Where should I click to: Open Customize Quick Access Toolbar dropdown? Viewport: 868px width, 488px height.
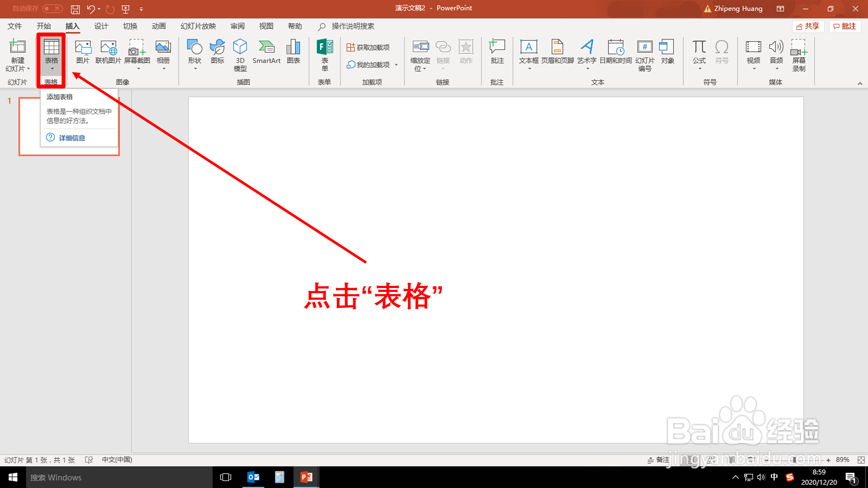141,9
